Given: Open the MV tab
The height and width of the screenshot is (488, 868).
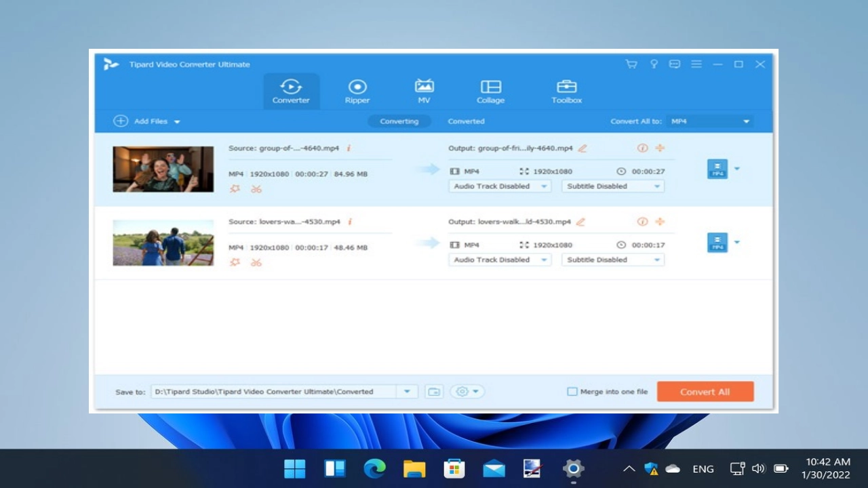Looking at the screenshot, I should 424,91.
